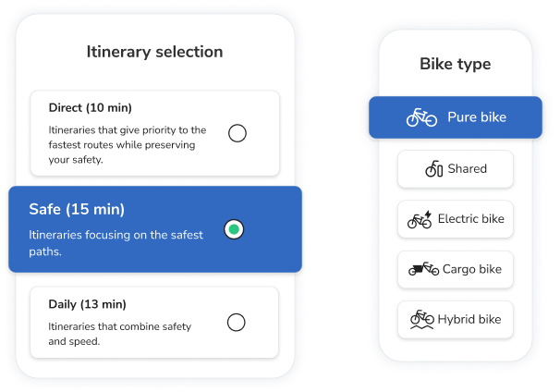Choose the Hybrid bike label
This screenshot has width=560, height=392.
(x=469, y=320)
